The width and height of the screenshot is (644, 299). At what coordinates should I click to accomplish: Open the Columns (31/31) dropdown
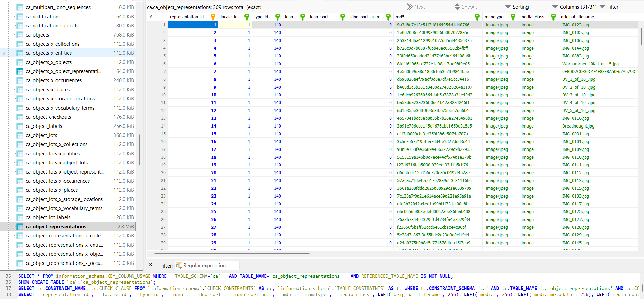[574, 7]
